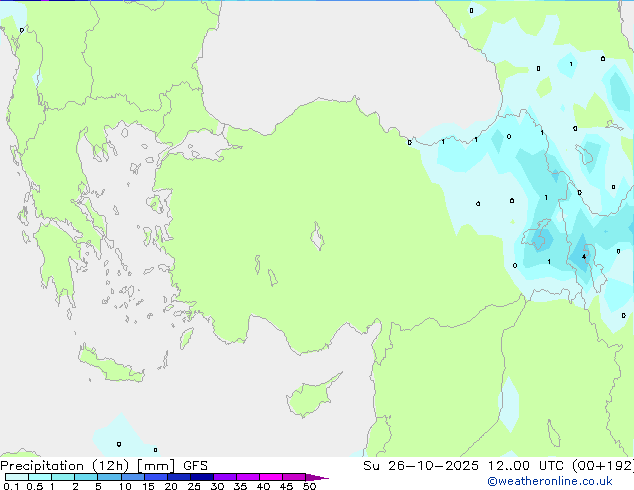
Task: Click the 25–30 mm navy legend box
Action: pyautogui.click(x=202, y=477)
